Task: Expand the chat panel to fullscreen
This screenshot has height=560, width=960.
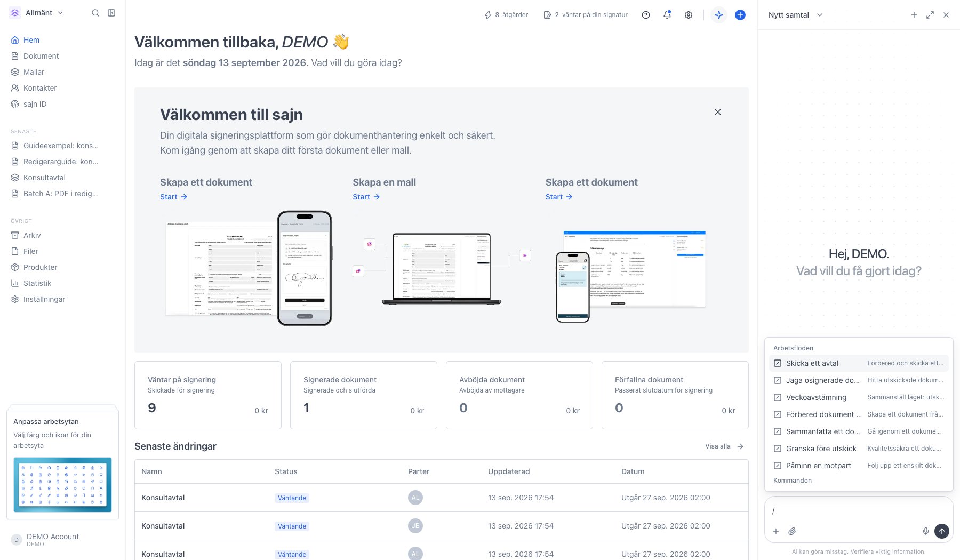Action: point(930,15)
